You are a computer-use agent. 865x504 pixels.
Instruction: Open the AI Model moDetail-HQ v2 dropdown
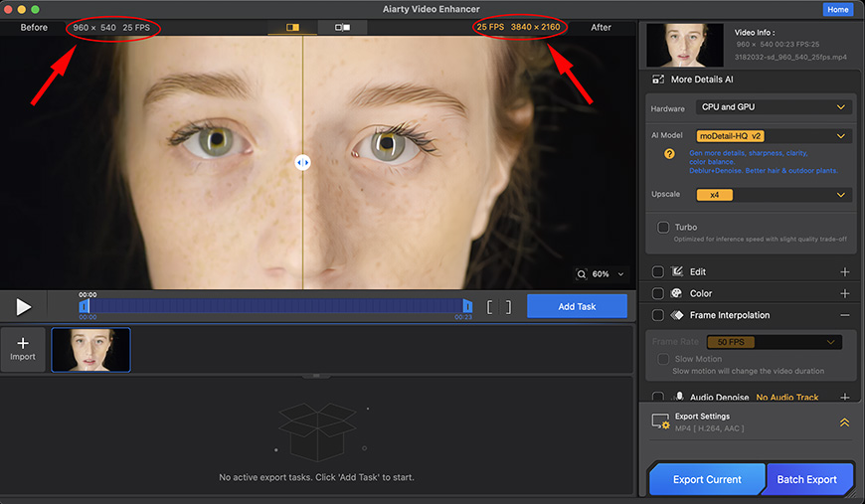click(x=774, y=135)
